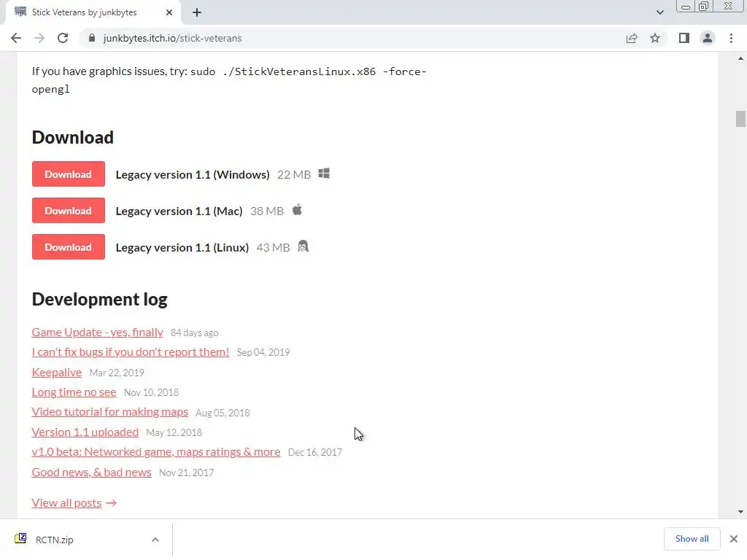Share this page using share icon

click(632, 38)
